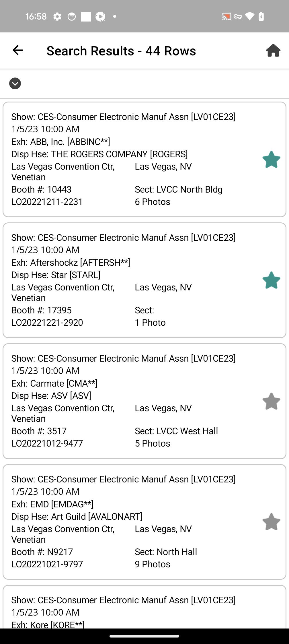Unfavorite the Aftershockz exhibitor star
This screenshot has height=644, width=289.
pyautogui.click(x=271, y=280)
